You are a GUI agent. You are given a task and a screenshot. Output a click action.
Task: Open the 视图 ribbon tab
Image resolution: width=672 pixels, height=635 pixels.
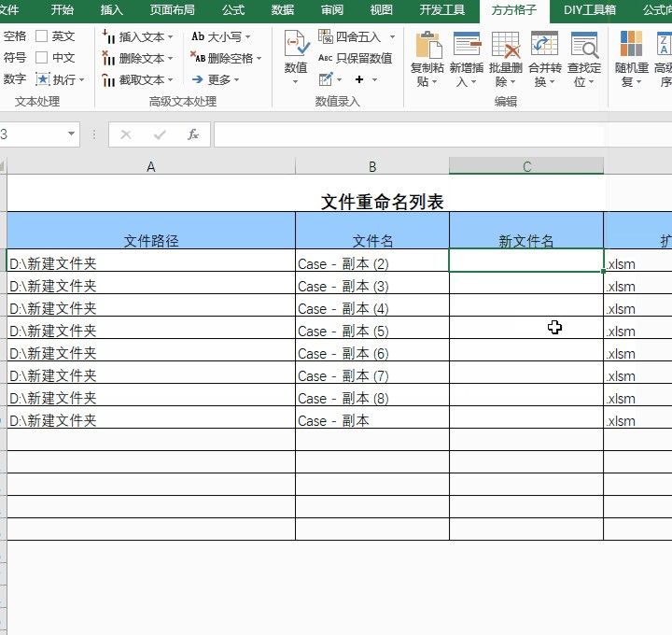click(382, 9)
